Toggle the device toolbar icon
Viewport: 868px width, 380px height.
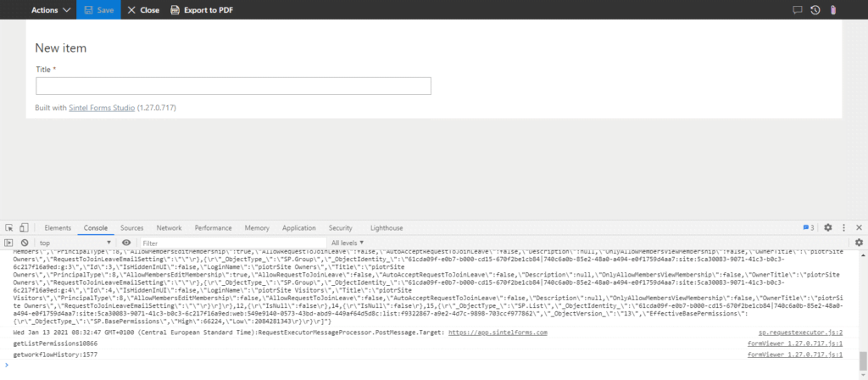[x=25, y=228]
